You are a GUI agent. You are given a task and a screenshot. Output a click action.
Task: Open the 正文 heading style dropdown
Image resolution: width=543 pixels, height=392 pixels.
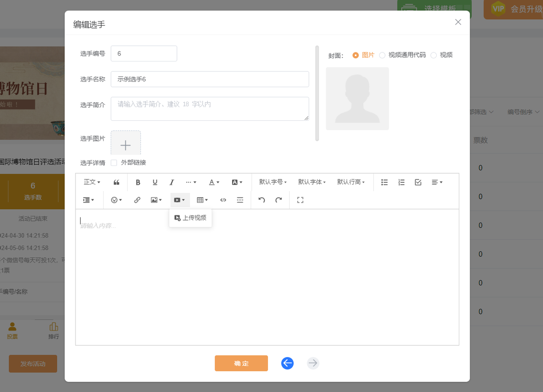(92, 182)
